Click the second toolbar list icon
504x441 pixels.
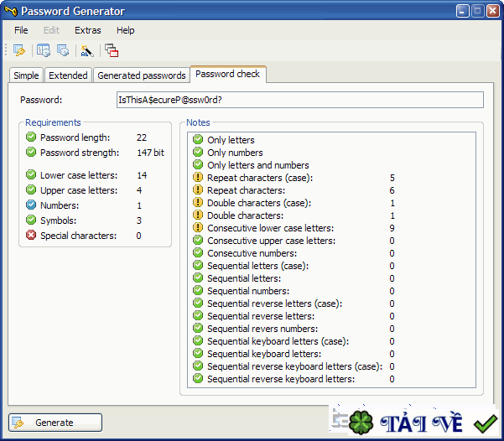tap(43, 50)
